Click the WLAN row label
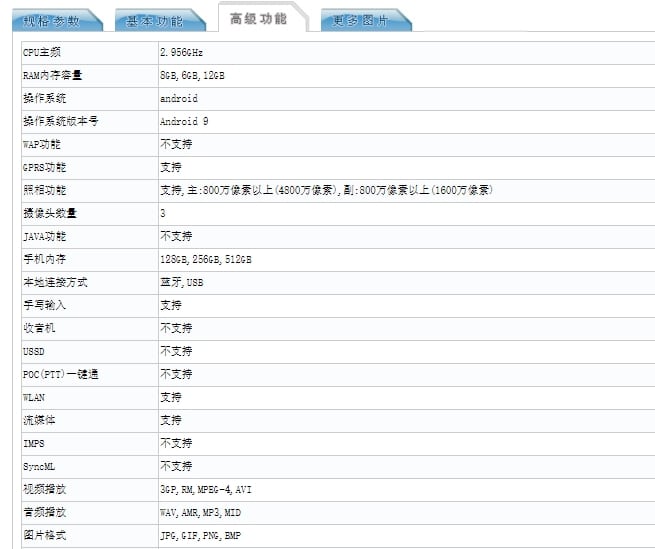Viewport: 655px width, 549px height. tap(34, 397)
